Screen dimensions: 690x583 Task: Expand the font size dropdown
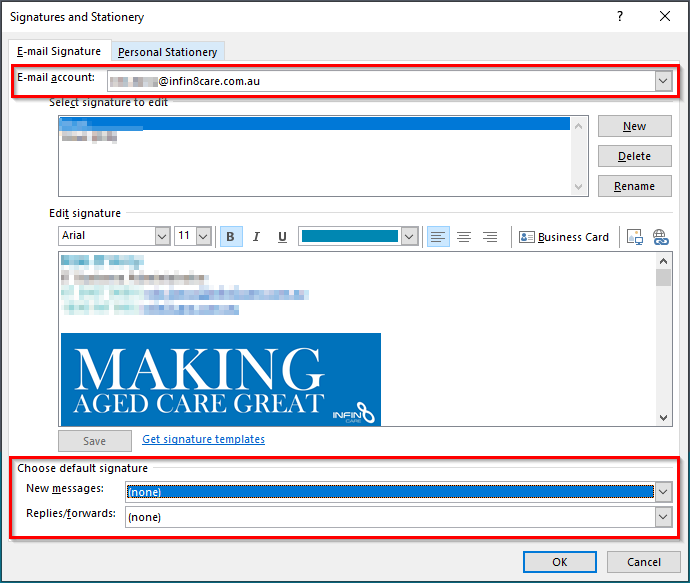[x=203, y=237]
